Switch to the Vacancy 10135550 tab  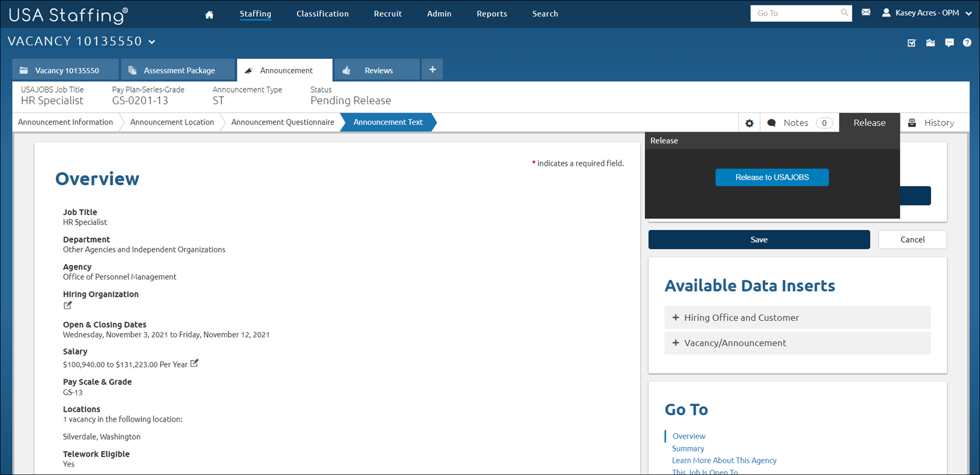tap(65, 70)
